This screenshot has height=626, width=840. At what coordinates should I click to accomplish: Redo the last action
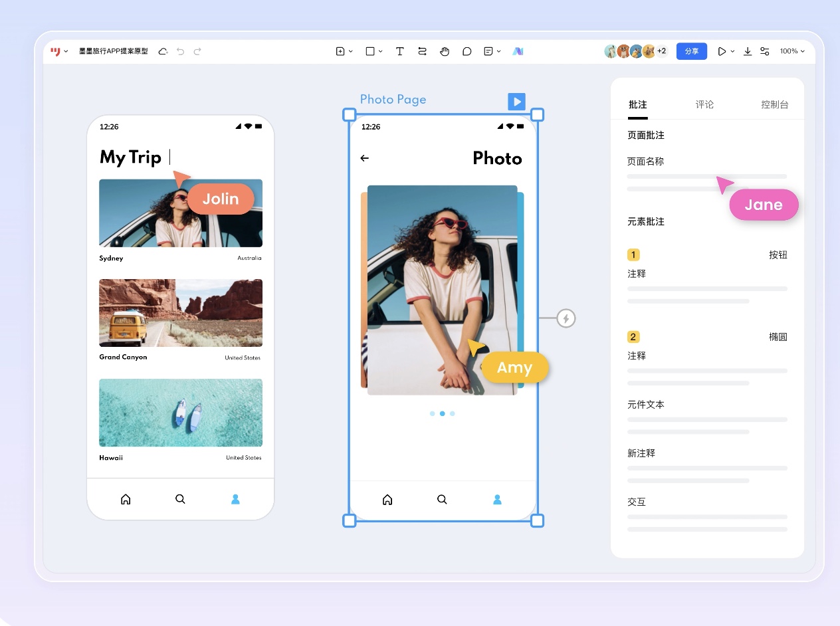pyautogui.click(x=197, y=51)
